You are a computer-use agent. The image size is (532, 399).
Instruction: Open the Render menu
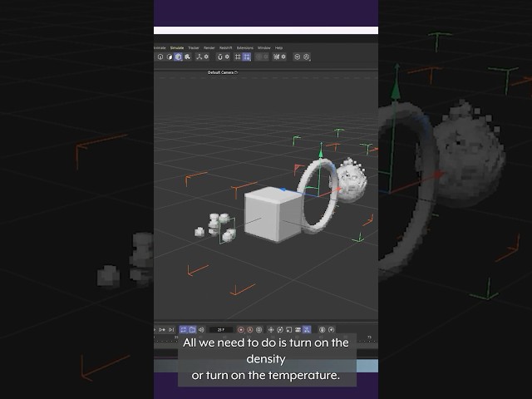pos(209,48)
